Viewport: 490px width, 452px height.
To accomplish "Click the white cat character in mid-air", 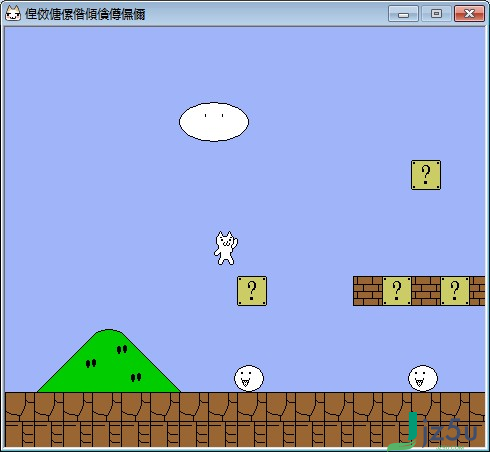I will 226,248.
